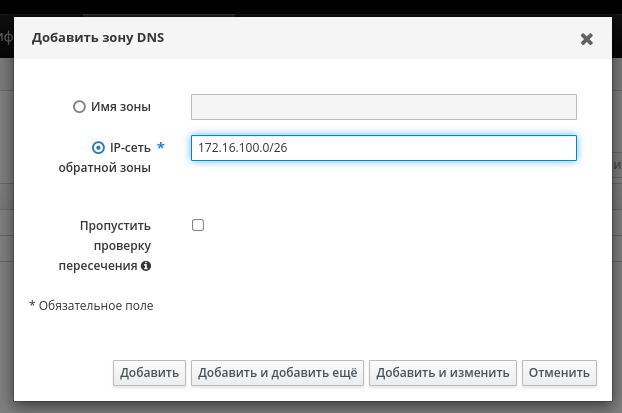This screenshot has width=622, height=413.
Task: Click the info icon next to "пересечения"
Action: pos(146,266)
